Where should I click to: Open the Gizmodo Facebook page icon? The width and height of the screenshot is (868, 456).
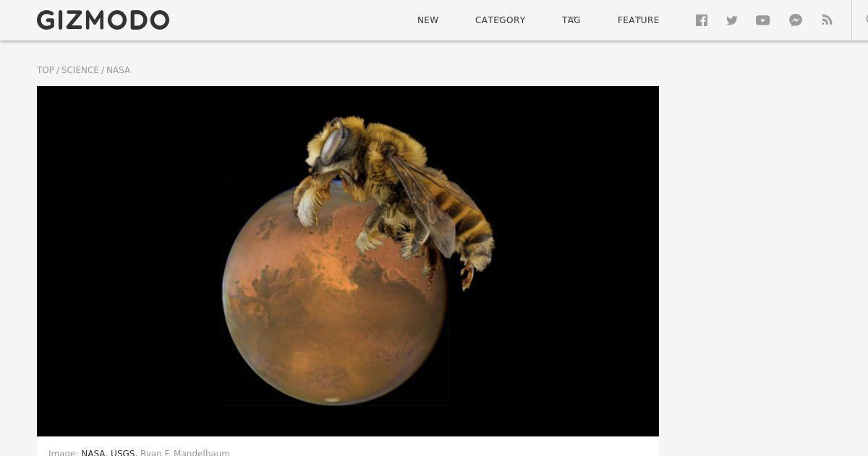[702, 20]
